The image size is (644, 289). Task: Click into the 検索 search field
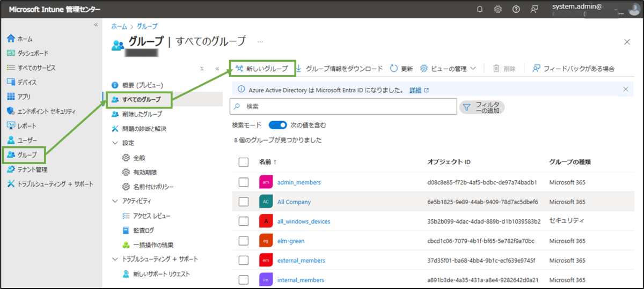[x=343, y=107]
